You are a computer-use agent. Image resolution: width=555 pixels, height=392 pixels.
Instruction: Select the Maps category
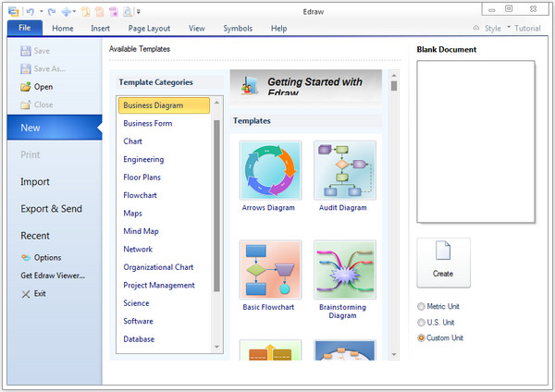click(x=132, y=214)
